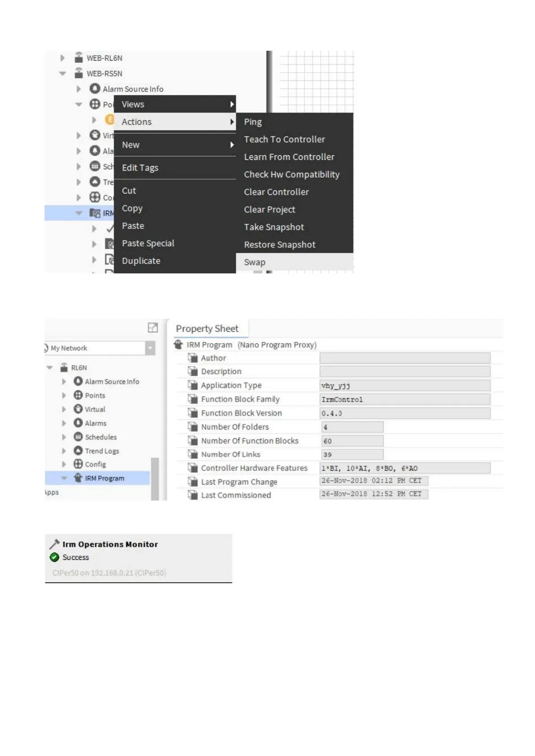Click the WEB-RS5N station icon
Screen dimensions: 535x756
click(79, 73)
